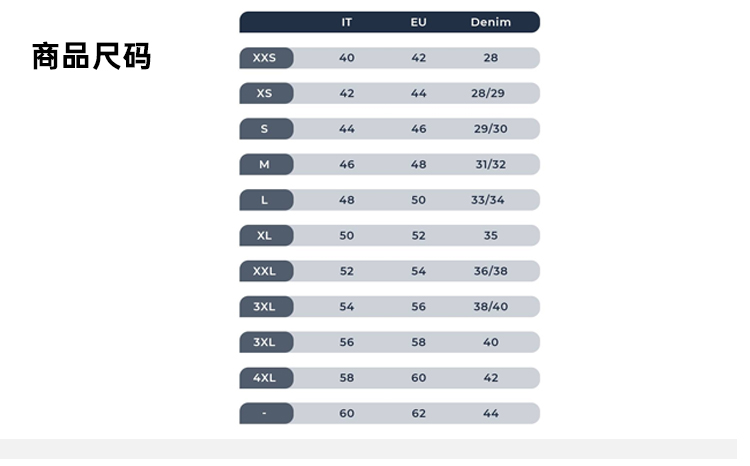Image resolution: width=750 pixels, height=466 pixels.
Task: Click the 商品尺码 heading
Action: pyautogui.click(x=91, y=56)
